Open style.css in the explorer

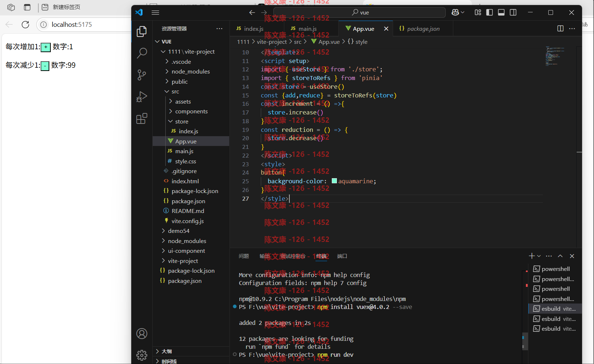[191, 161]
